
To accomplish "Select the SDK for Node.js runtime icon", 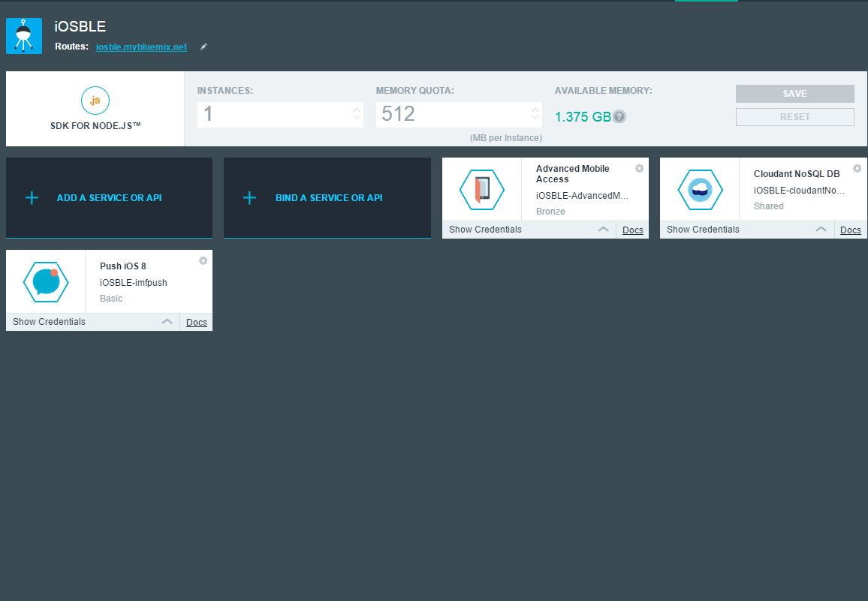I will (x=95, y=101).
